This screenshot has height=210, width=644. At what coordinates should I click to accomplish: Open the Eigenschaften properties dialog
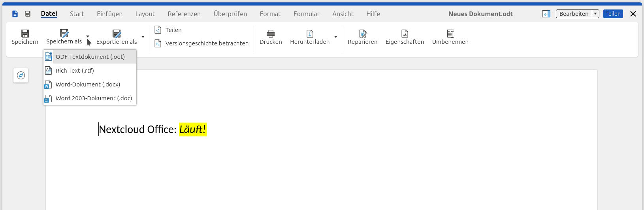(405, 37)
